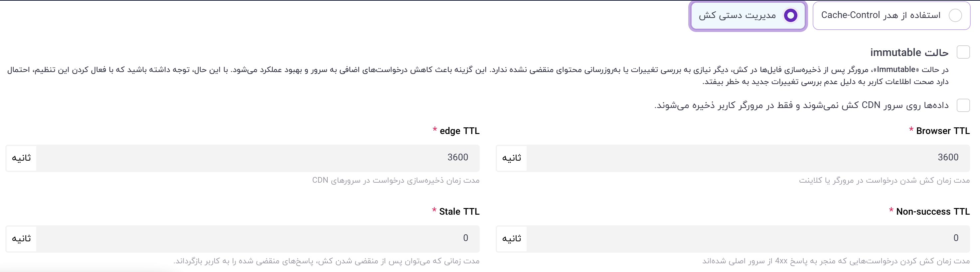Select the manual cache management radio option
Viewport: 980px width, 272px height.
pos(790,16)
